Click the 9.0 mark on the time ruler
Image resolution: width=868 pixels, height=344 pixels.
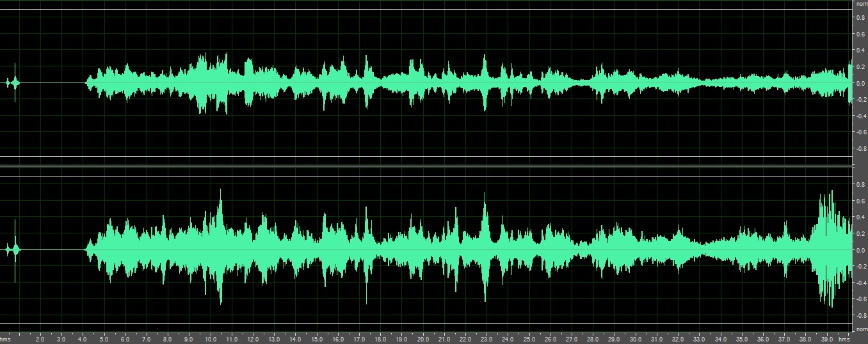(188, 340)
